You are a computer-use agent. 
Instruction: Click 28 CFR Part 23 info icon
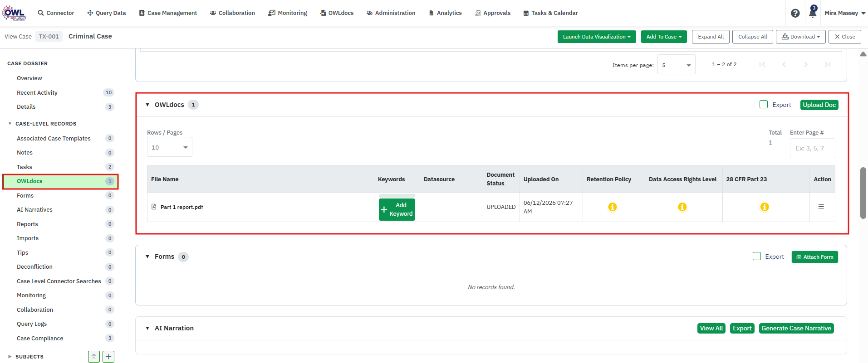click(x=765, y=207)
